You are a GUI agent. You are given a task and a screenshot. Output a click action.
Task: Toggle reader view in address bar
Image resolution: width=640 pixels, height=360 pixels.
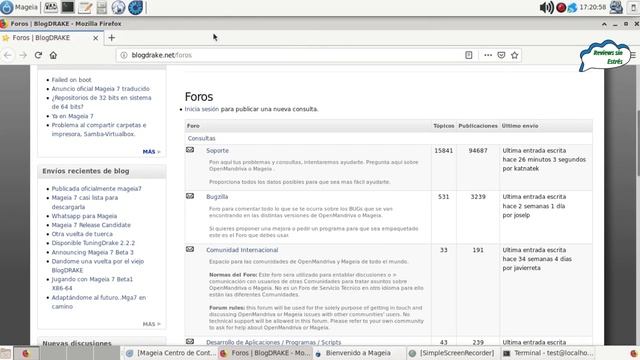[x=469, y=55]
